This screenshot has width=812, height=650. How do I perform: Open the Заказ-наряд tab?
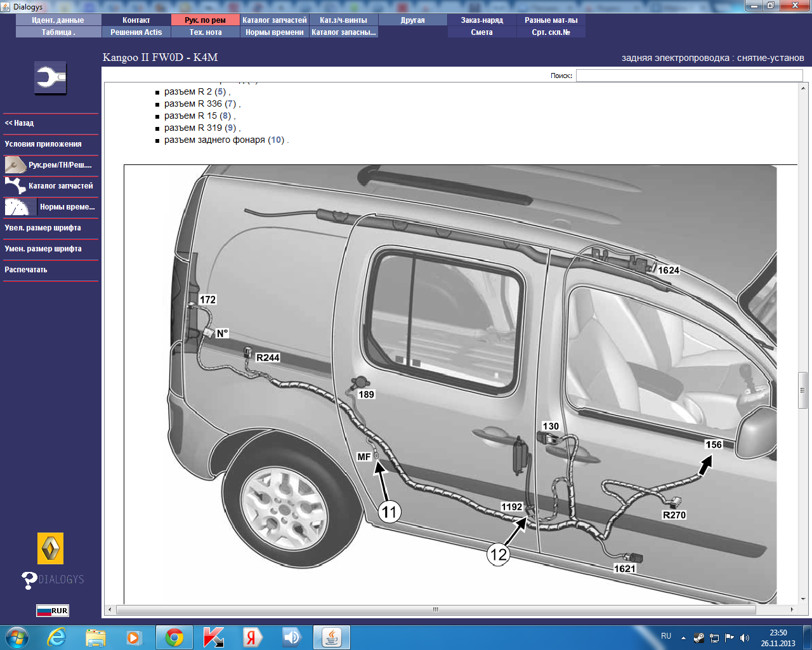(x=482, y=20)
